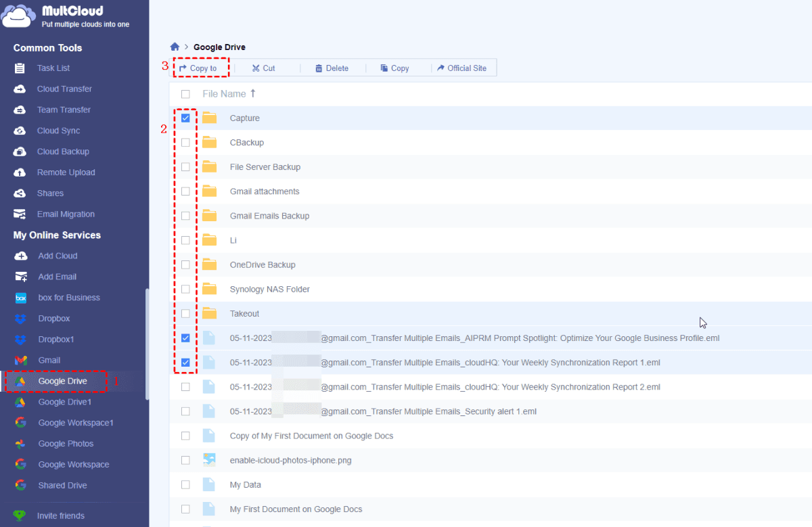Open Shares icon in sidebar
The width and height of the screenshot is (812, 527).
[20, 193]
